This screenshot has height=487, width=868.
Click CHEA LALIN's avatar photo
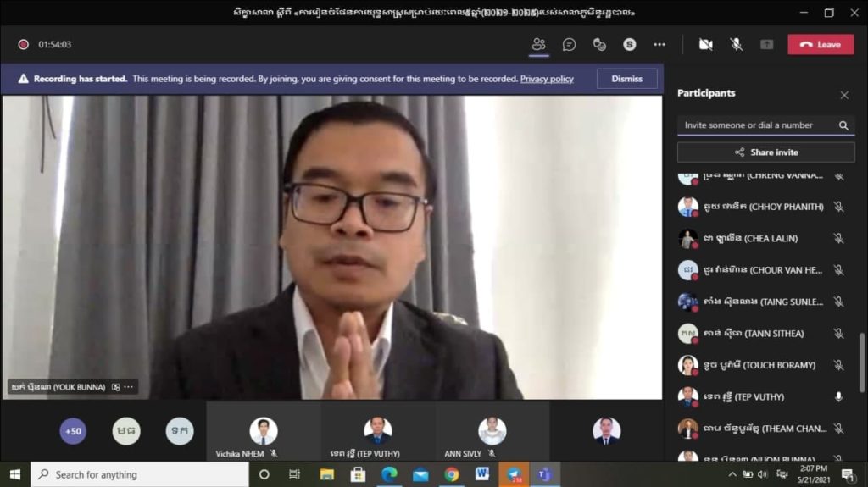tap(688, 239)
